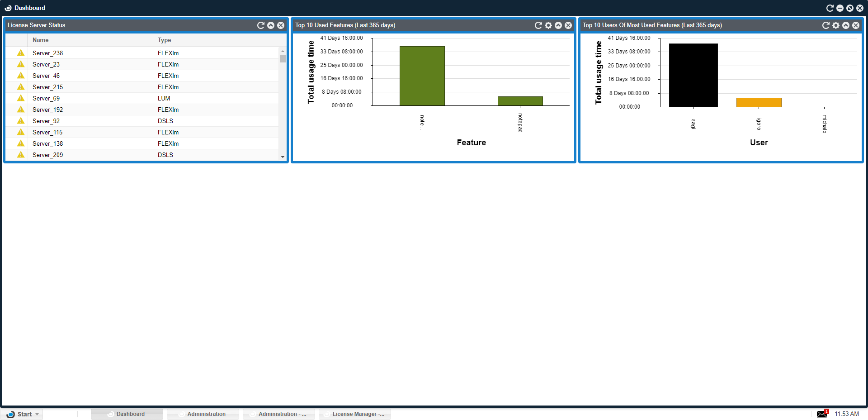The image size is (868, 420).
Task: Refresh the License Server Status panel
Action: [260, 25]
